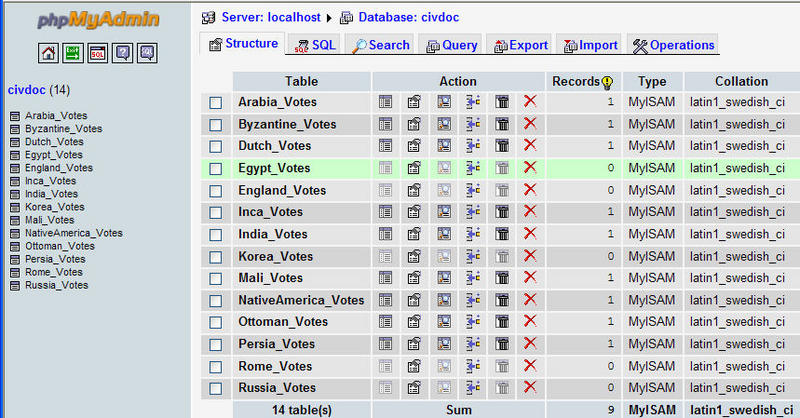Click the Records lightbulb hint icon
800x418 pixels.
coord(606,82)
